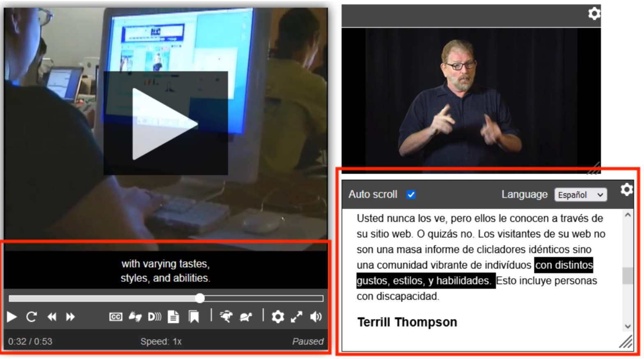This screenshot has width=644, height=359.
Task: Open chapters with the bookmark icon
Action: [194, 317]
